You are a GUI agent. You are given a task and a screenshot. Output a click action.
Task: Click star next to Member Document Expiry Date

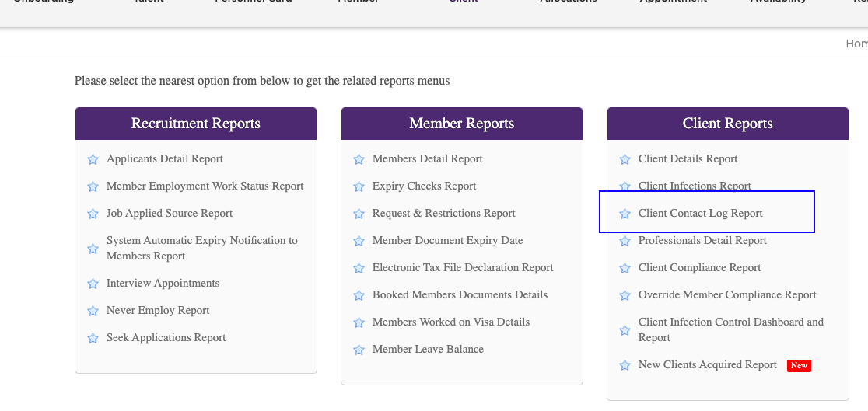(x=359, y=241)
